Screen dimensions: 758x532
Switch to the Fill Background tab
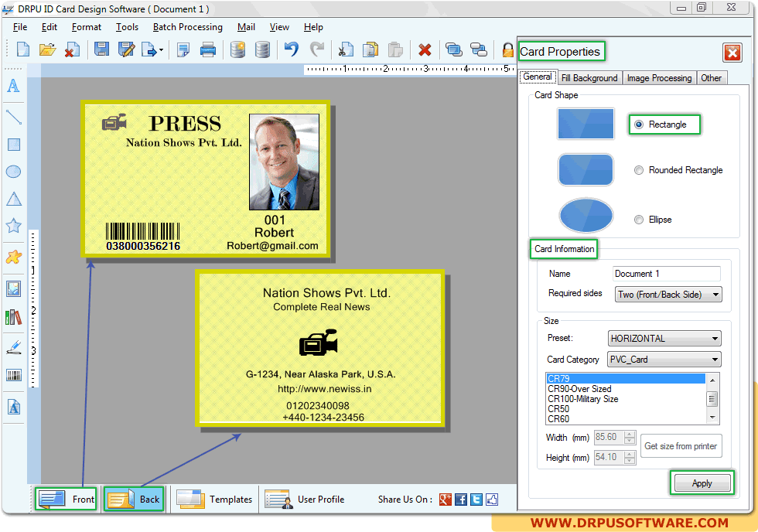click(589, 78)
